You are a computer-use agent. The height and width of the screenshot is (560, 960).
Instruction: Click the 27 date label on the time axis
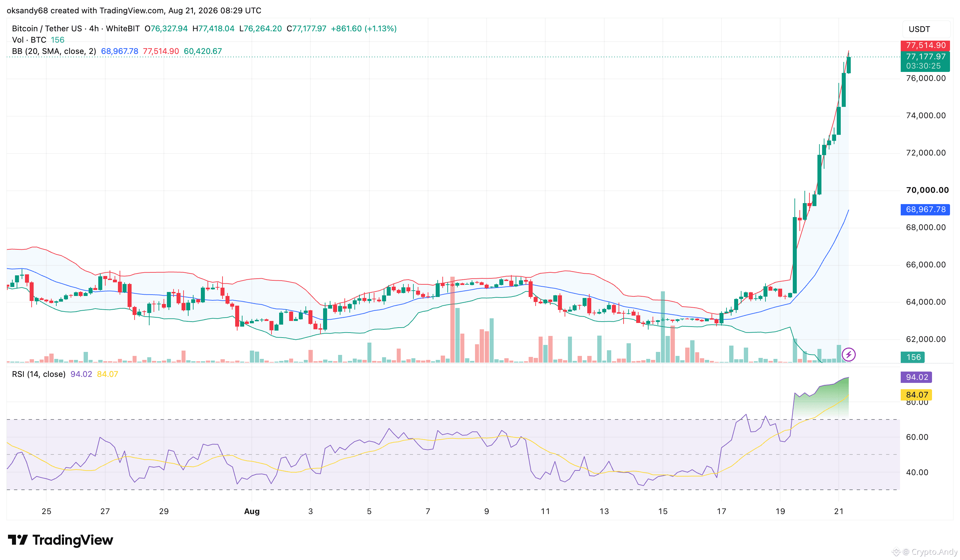[105, 511]
